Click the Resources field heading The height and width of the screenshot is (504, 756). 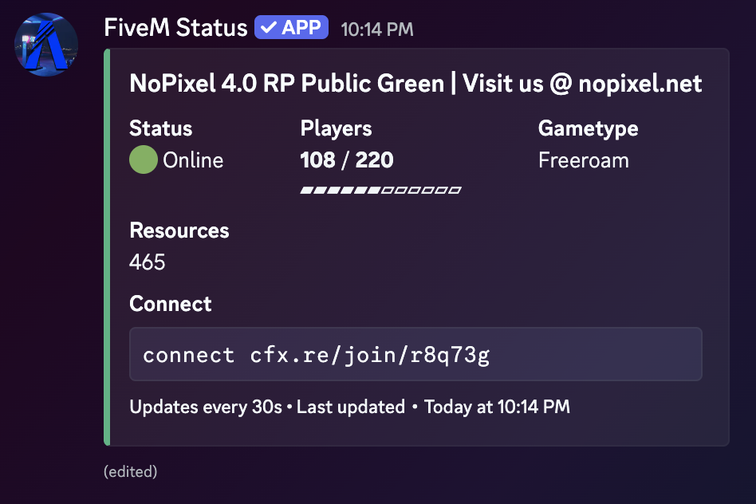179,231
